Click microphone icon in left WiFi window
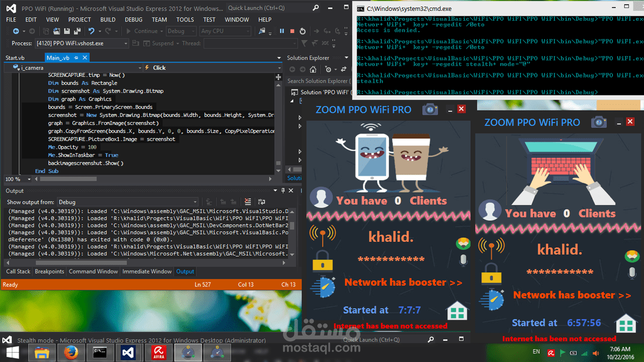This screenshot has width=644, height=362. 463,260
